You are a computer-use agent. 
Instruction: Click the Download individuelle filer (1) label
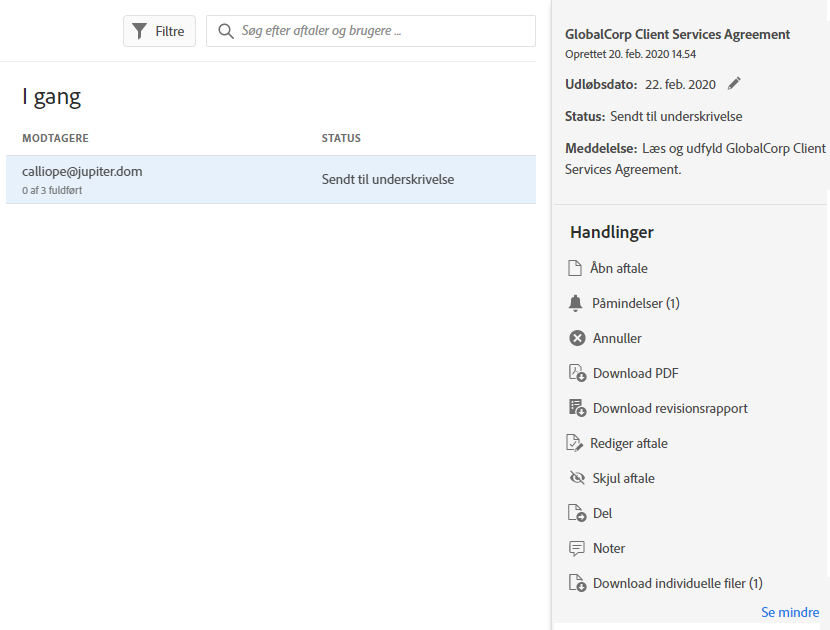point(677,583)
